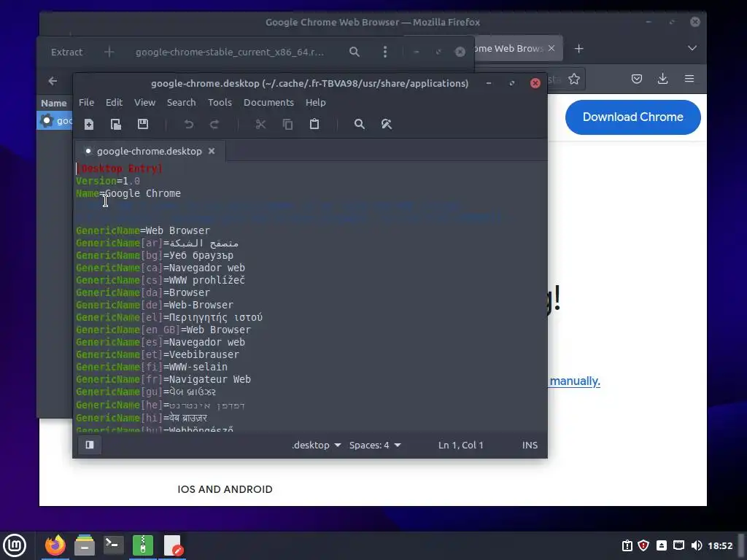Image resolution: width=747 pixels, height=560 pixels.
Task: Open the Edit menu in the text editor
Action: 114,102
